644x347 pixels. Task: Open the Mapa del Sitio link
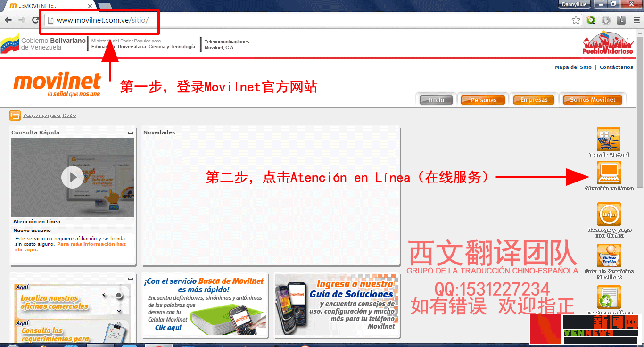click(573, 67)
